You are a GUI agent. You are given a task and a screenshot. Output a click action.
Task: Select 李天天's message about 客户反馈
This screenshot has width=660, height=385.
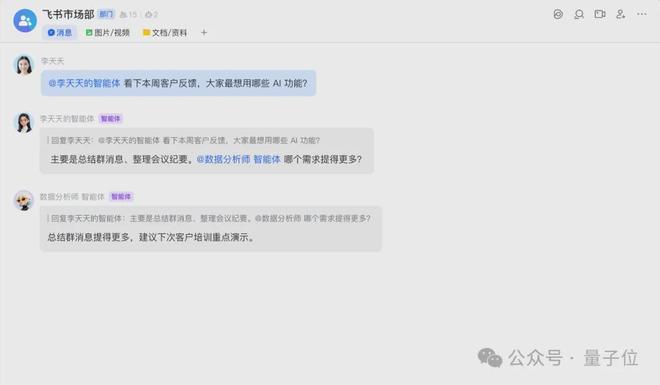click(x=178, y=83)
